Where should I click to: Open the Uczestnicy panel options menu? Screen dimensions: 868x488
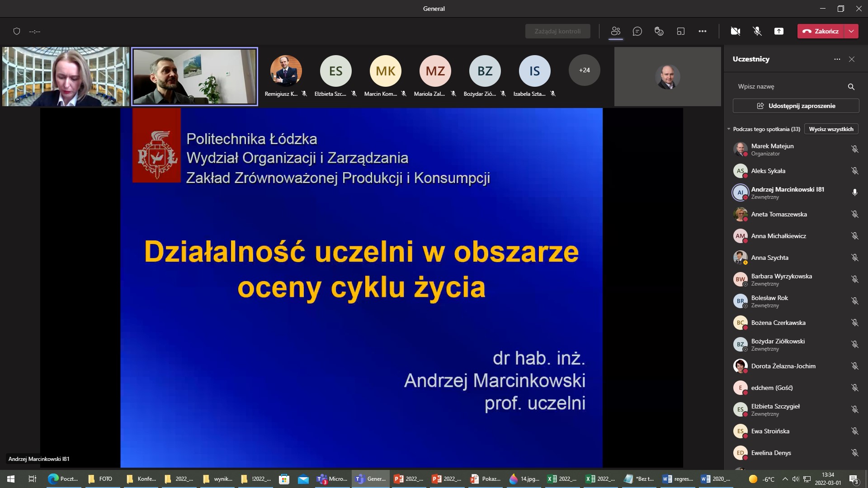pyautogui.click(x=836, y=59)
